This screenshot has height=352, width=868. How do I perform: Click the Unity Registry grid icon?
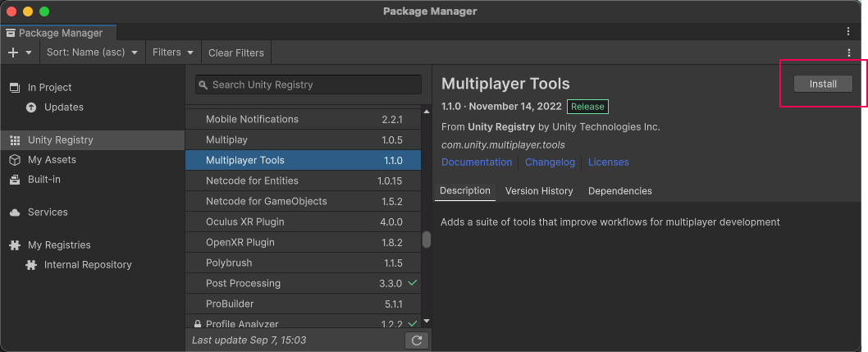[x=14, y=140]
